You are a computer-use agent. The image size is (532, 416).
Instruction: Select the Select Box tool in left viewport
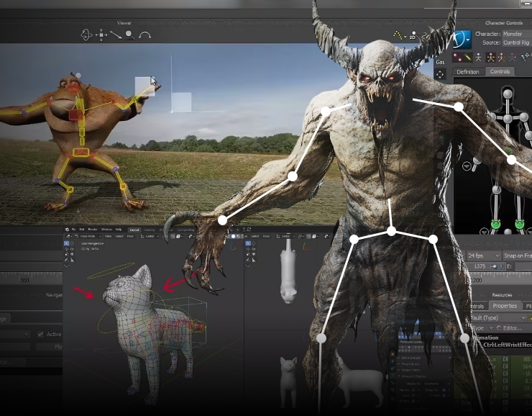66,243
